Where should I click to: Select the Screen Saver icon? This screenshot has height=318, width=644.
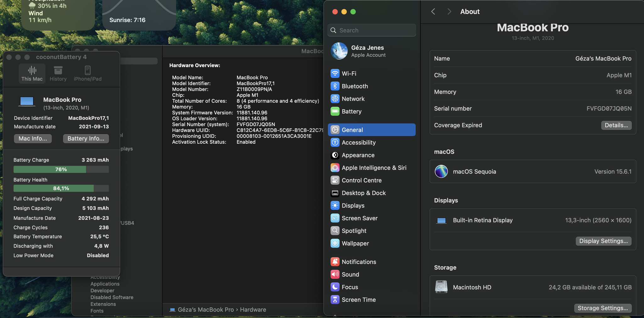click(335, 218)
